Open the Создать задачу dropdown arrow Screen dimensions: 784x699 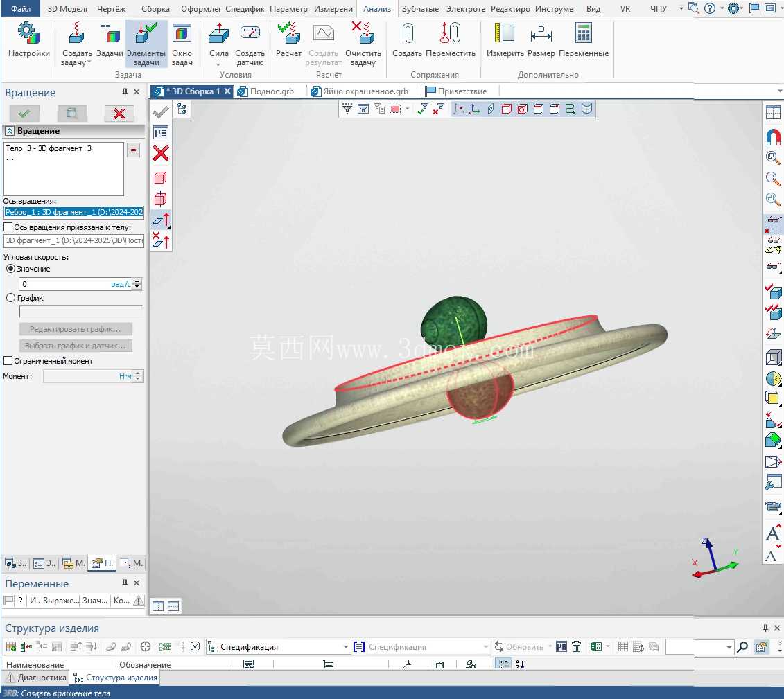pos(89,62)
